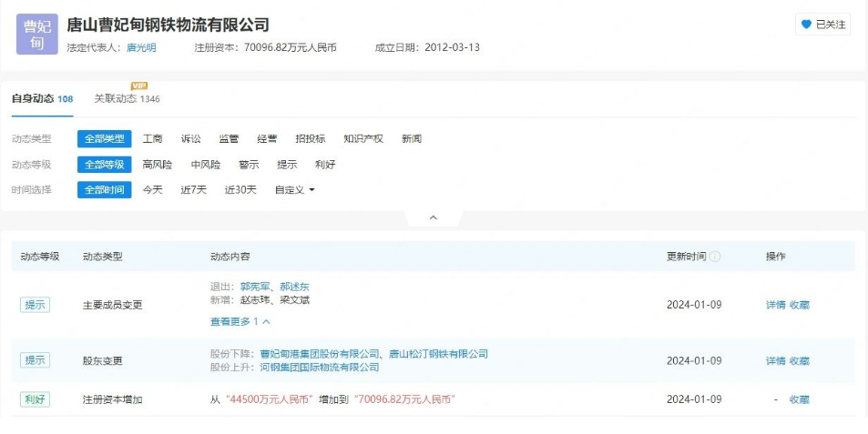Filter level by 高风险

pyautogui.click(x=158, y=164)
